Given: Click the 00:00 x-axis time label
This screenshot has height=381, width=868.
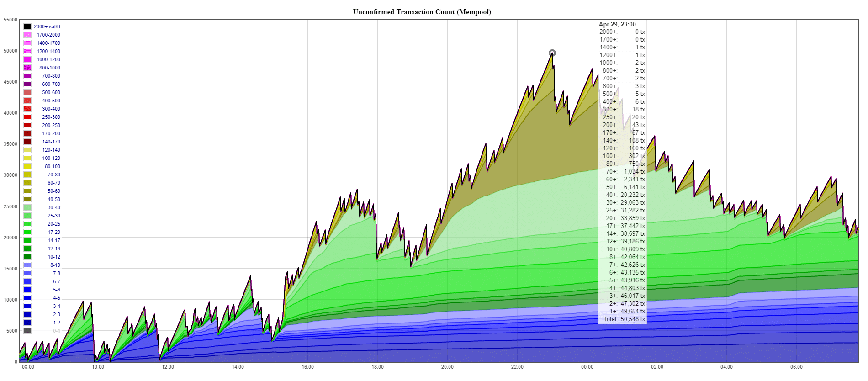Looking at the screenshot, I should [587, 367].
